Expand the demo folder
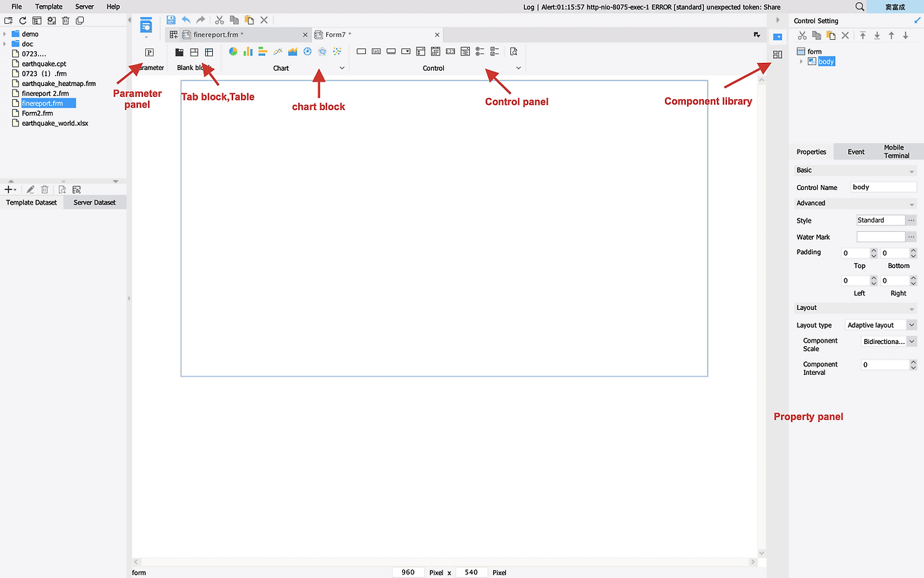Viewport: 924px width, 578px height. click(x=5, y=34)
